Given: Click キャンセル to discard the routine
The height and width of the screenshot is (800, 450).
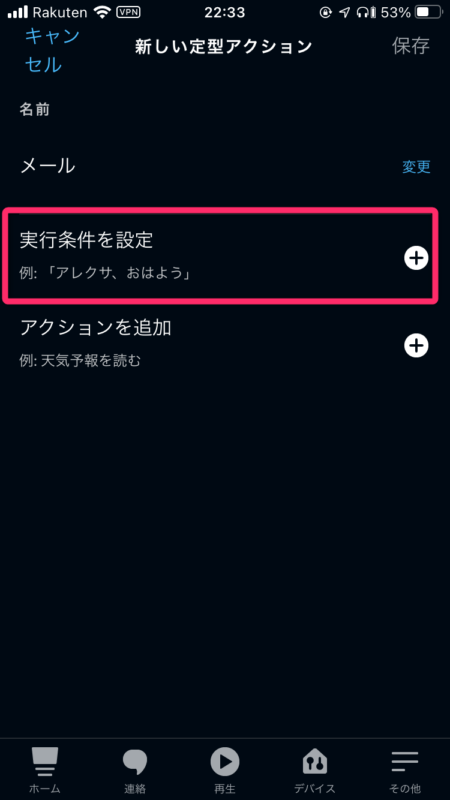Looking at the screenshot, I should pyautogui.click(x=52, y=51).
